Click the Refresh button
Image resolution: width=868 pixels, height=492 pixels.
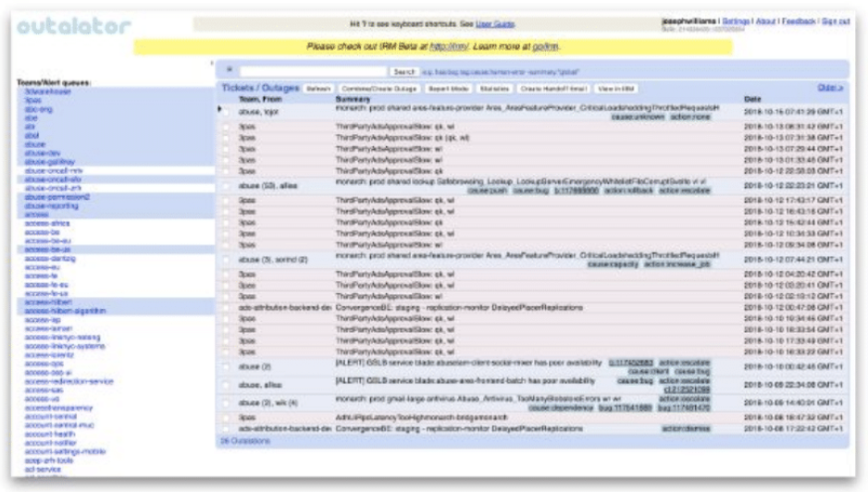(318, 89)
